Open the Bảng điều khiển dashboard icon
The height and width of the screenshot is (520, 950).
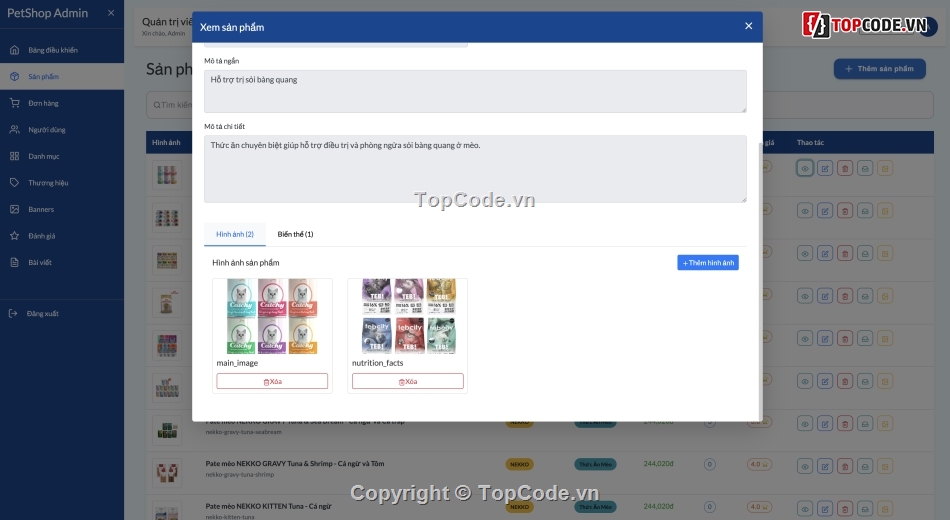coord(15,50)
